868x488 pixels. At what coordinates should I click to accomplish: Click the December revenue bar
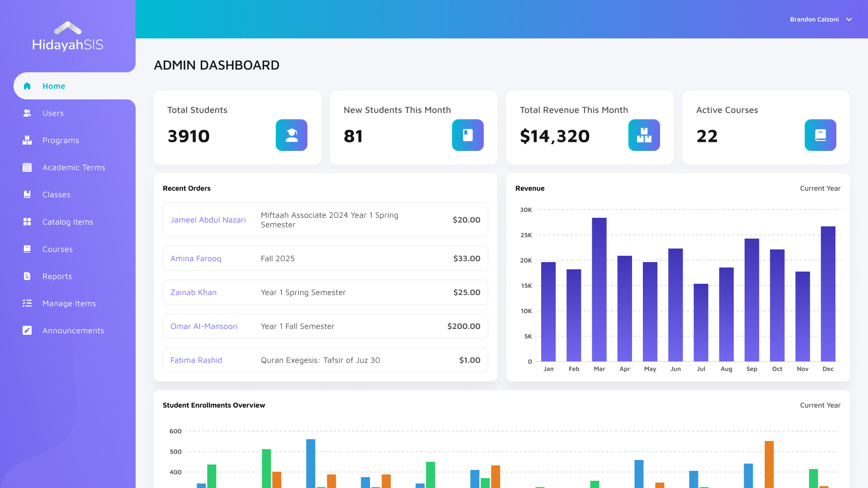(x=828, y=294)
